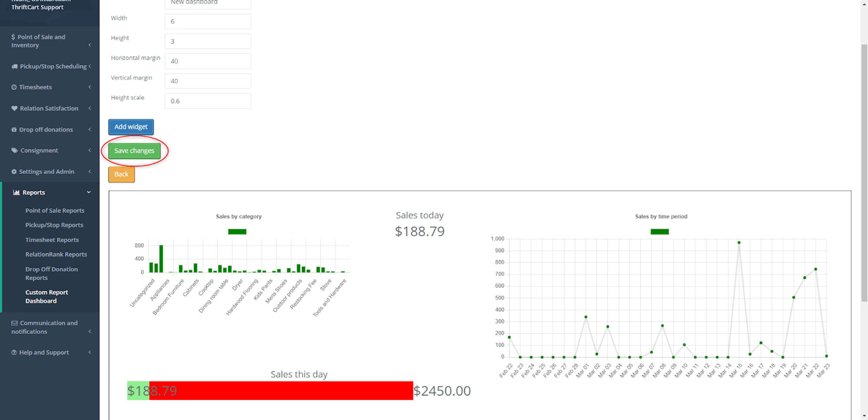Click the green legend swatch above Sales by category

tap(237, 231)
